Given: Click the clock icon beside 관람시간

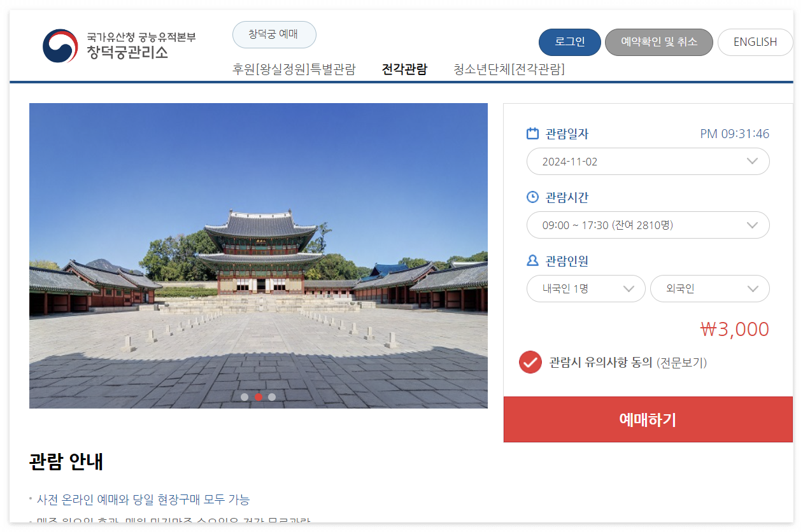Looking at the screenshot, I should pos(533,197).
